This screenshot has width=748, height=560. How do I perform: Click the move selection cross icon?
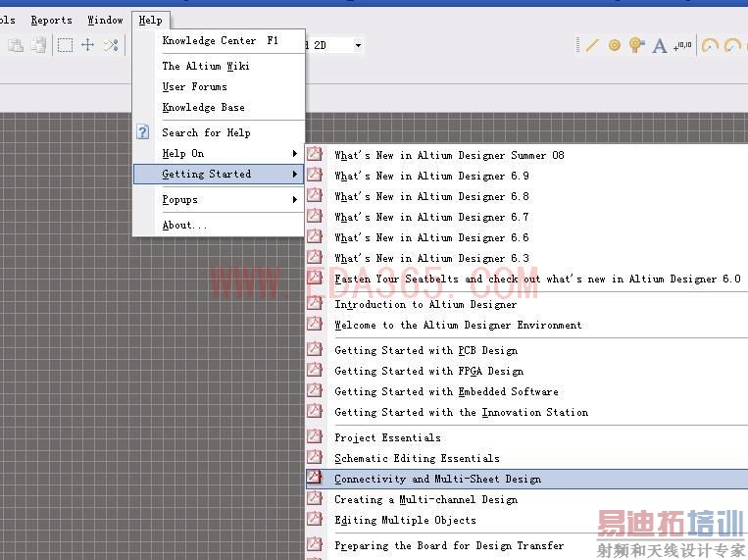pyautogui.click(x=88, y=45)
